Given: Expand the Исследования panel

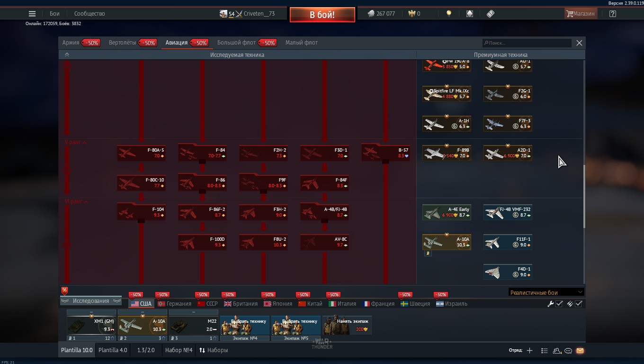Looking at the screenshot, I should 91,301.
